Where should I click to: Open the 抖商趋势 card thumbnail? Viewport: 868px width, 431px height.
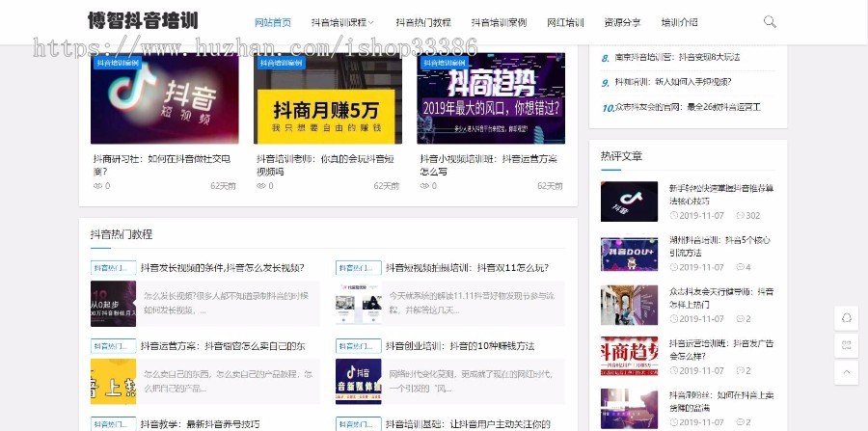tap(491, 98)
